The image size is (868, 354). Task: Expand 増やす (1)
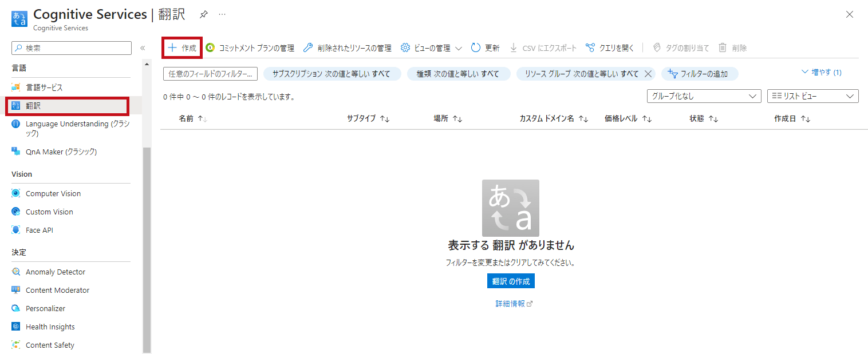822,73
